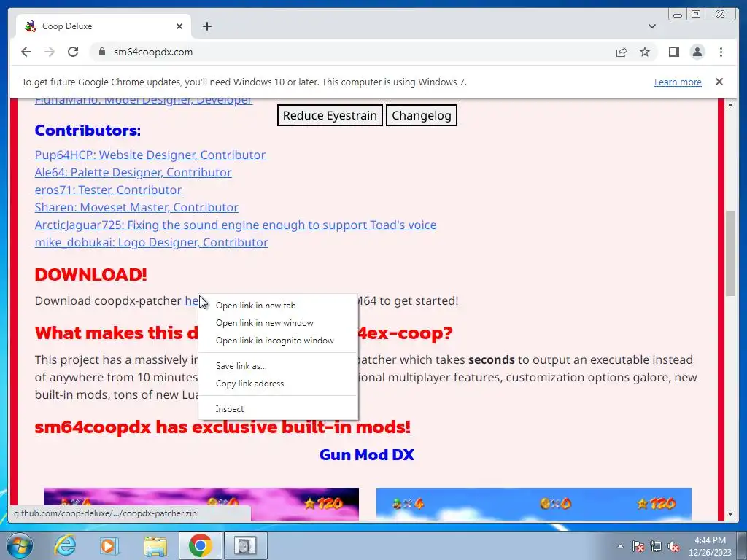Open Chrome's three-dot menu
The width and height of the screenshot is (747, 560).
pos(721,52)
